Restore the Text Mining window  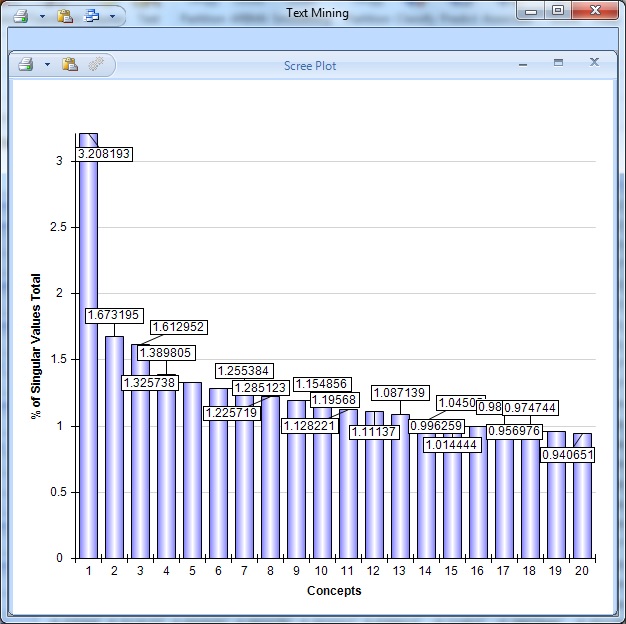click(x=558, y=10)
